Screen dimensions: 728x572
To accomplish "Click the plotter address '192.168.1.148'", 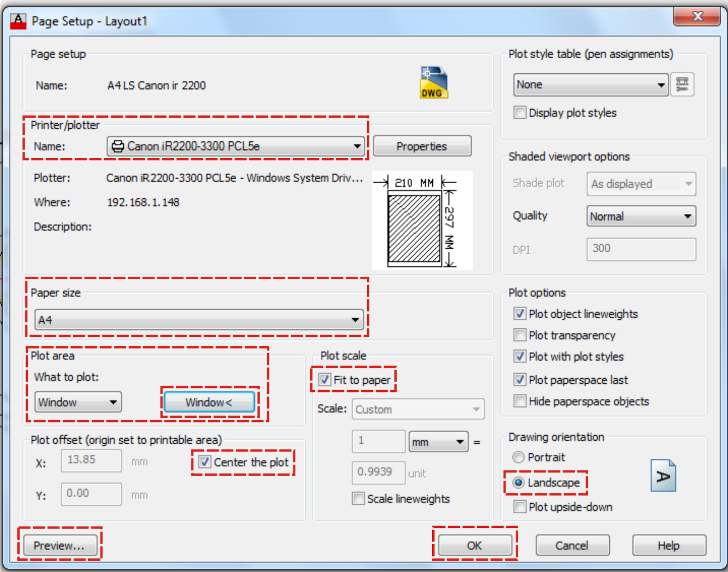I will (143, 202).
